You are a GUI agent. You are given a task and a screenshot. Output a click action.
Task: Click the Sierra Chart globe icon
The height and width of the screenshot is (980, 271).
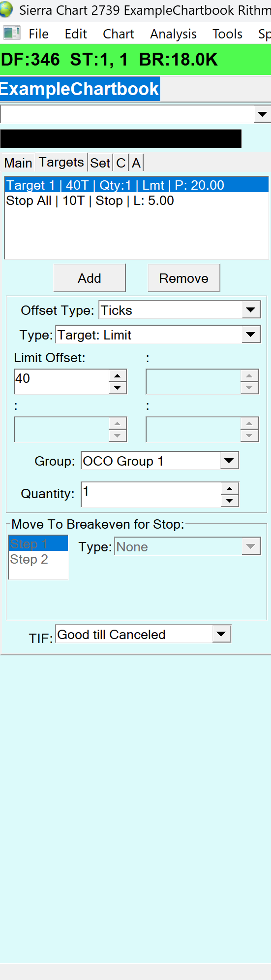pyautogui.click(x=6, y=9)
